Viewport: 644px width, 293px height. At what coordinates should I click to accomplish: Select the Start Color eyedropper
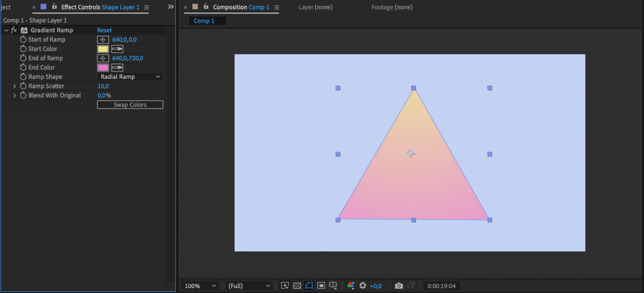coord(117,49)
